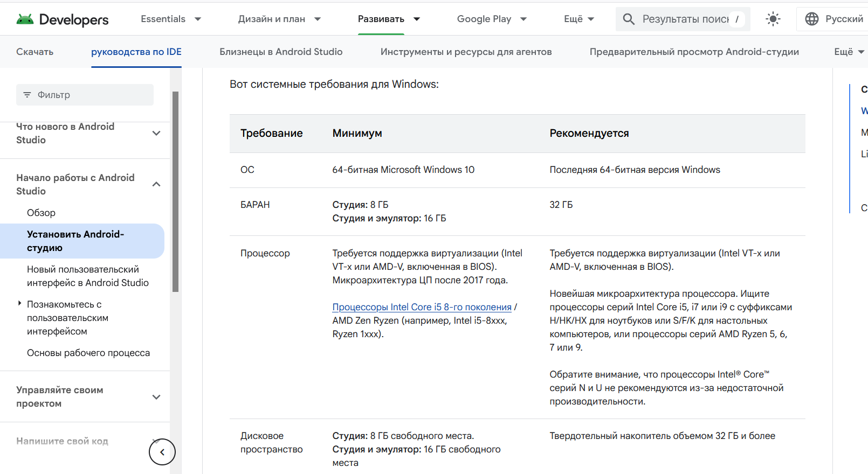
Task: Expand 'Что нового в Android Studio' section
Action: [x=156, y=133]
